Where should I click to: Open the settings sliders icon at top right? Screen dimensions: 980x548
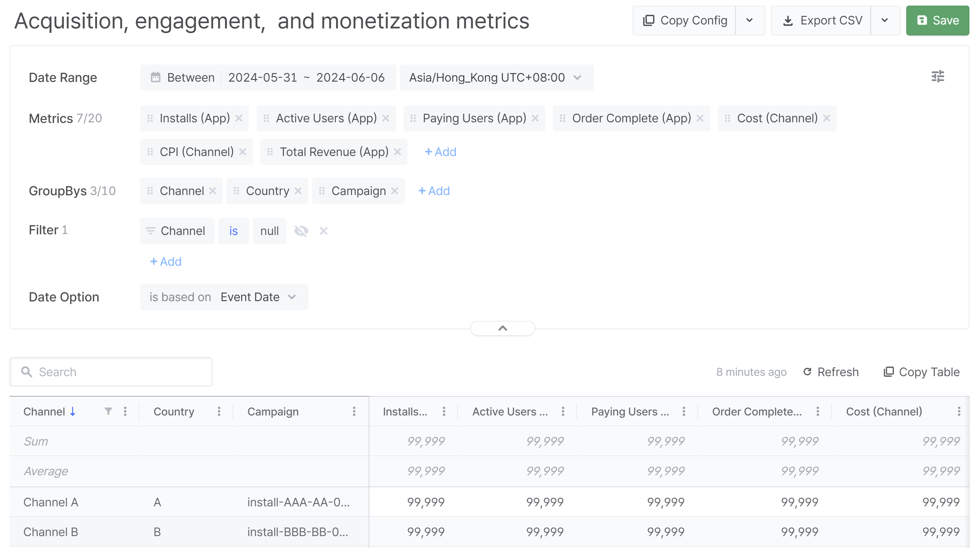tap(937, 76)
